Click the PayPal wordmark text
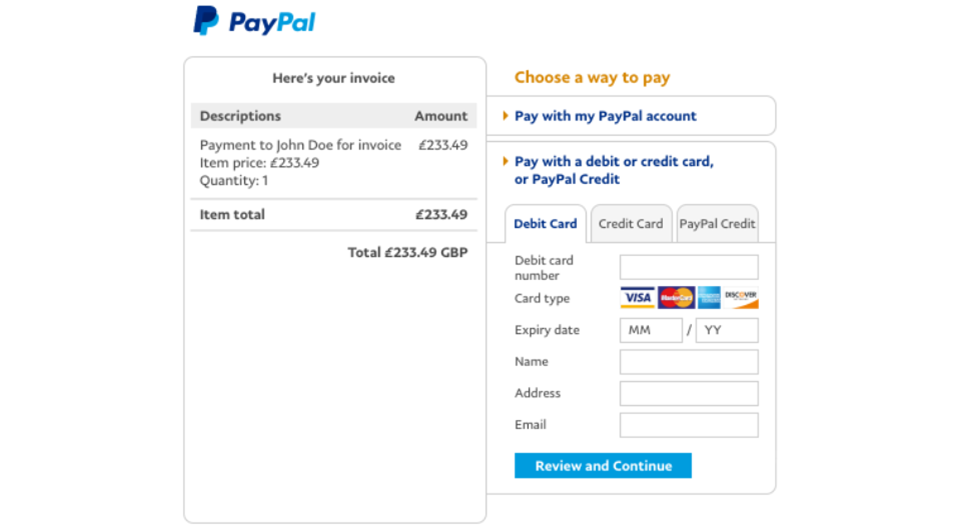The height and width of the screenshot is (527, 959). [272, 22]
